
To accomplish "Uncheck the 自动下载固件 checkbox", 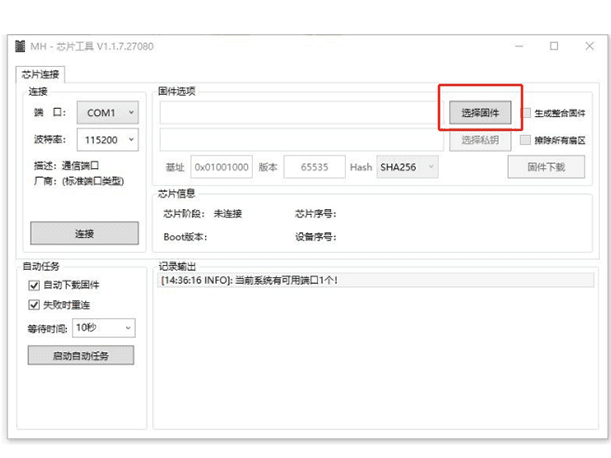I will tap(34, 285).
